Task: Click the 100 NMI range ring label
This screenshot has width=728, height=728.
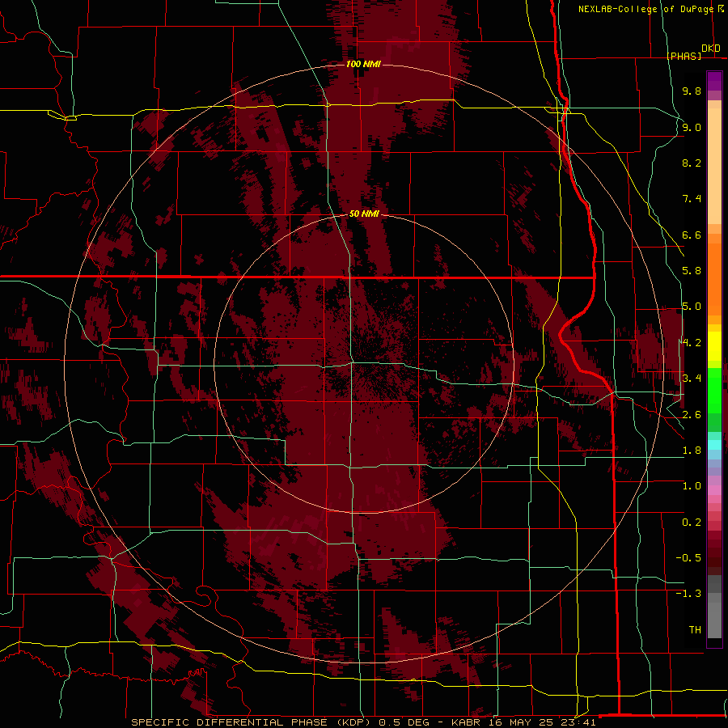Action: 363,64
